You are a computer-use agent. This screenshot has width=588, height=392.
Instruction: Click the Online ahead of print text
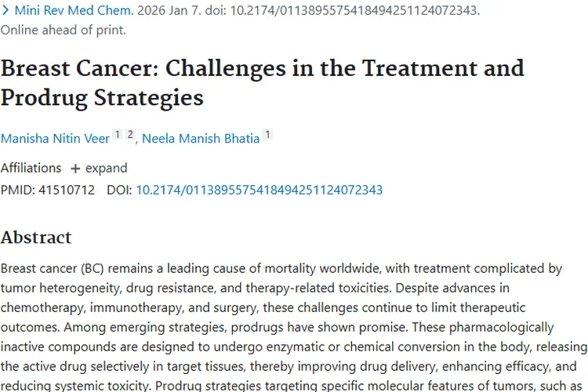coord(63,31)
